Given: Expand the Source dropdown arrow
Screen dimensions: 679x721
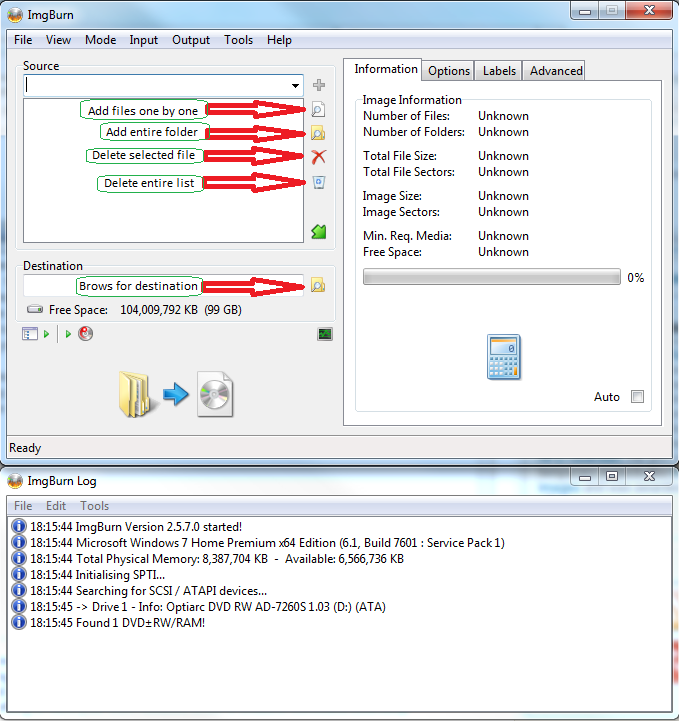Looking at the screenshot, I should (x=296, y=86).
